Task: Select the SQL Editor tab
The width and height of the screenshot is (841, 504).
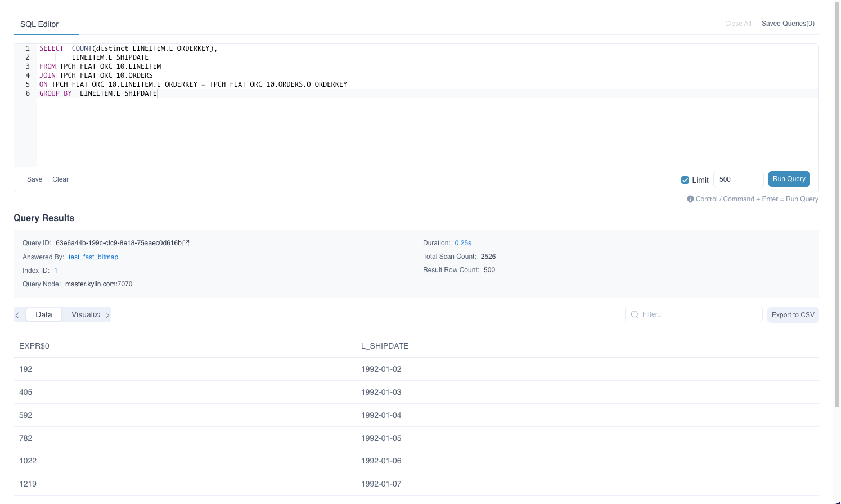Action: (x=39, y=24)
